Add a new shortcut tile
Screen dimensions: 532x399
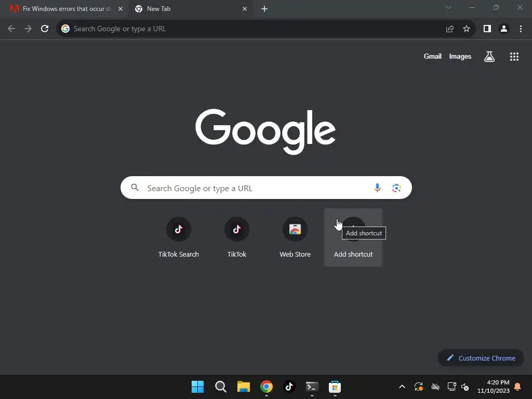pyautogui.click(x=353, y=237)
